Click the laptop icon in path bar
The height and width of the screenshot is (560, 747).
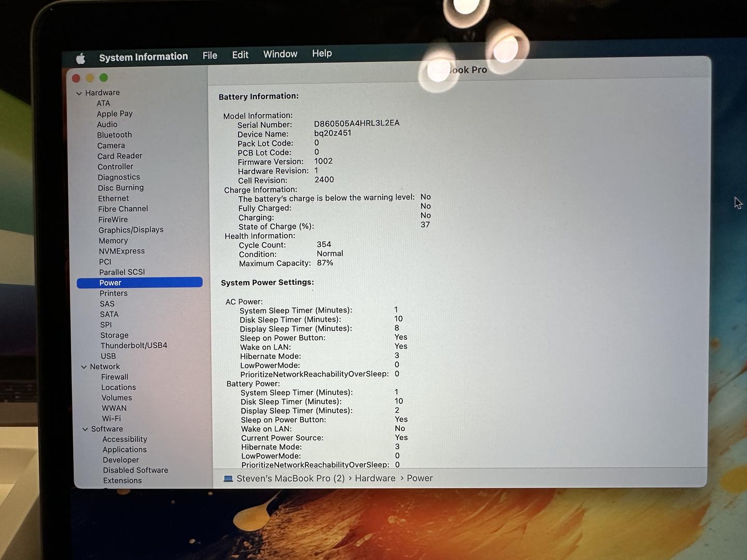pyautogui.click(x=228, y=479)
